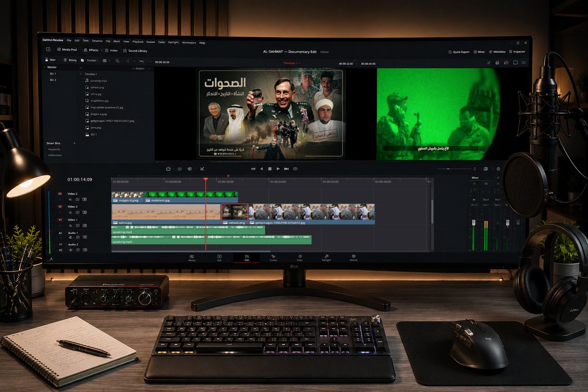Open the Collections smart bin
Screen dimensions: 588x392
pos(55,155)
